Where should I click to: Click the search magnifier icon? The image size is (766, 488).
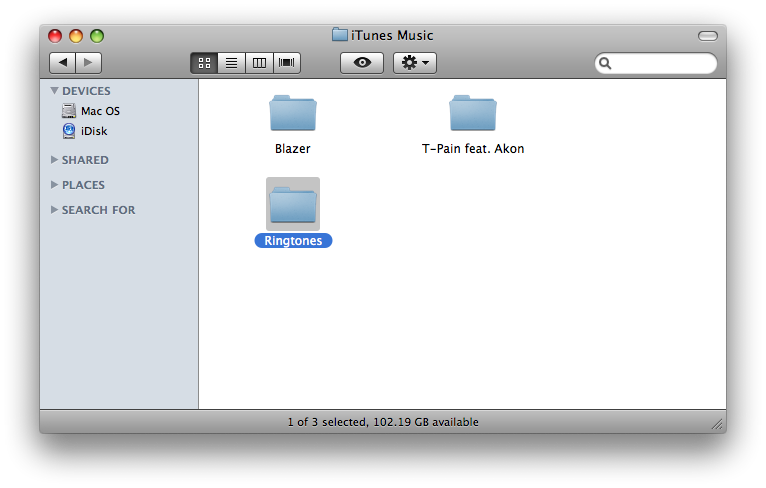click(605, 63)
